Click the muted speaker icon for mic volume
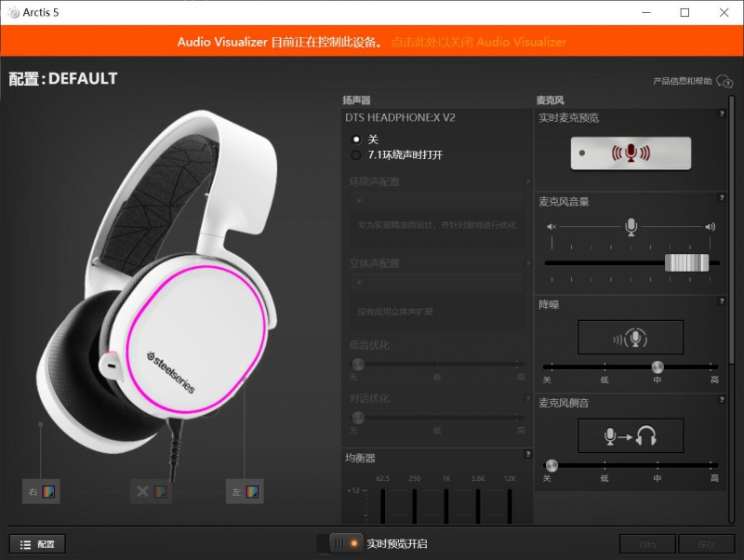The height and width of the screenshot is (560, 744). point(551,227)
